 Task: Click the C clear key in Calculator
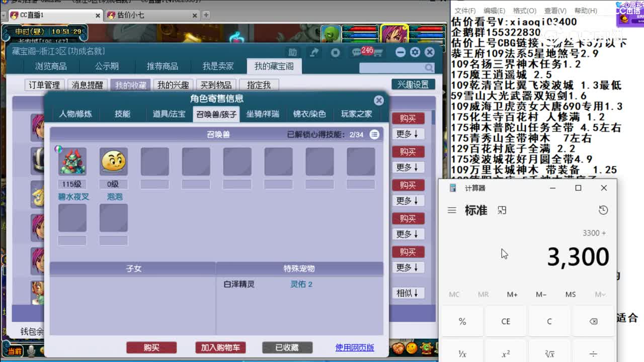coord(549,322)
